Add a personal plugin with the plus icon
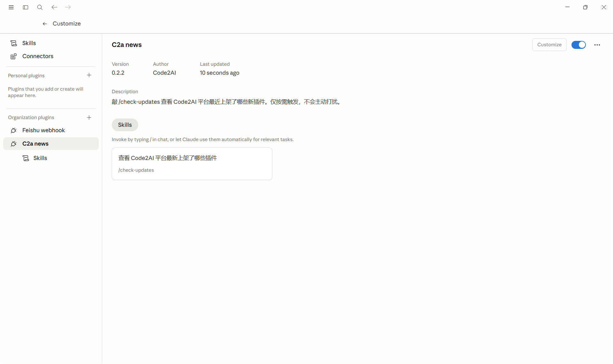The height and width of the screenshot is (364, 613). click(x=89, y=75)
